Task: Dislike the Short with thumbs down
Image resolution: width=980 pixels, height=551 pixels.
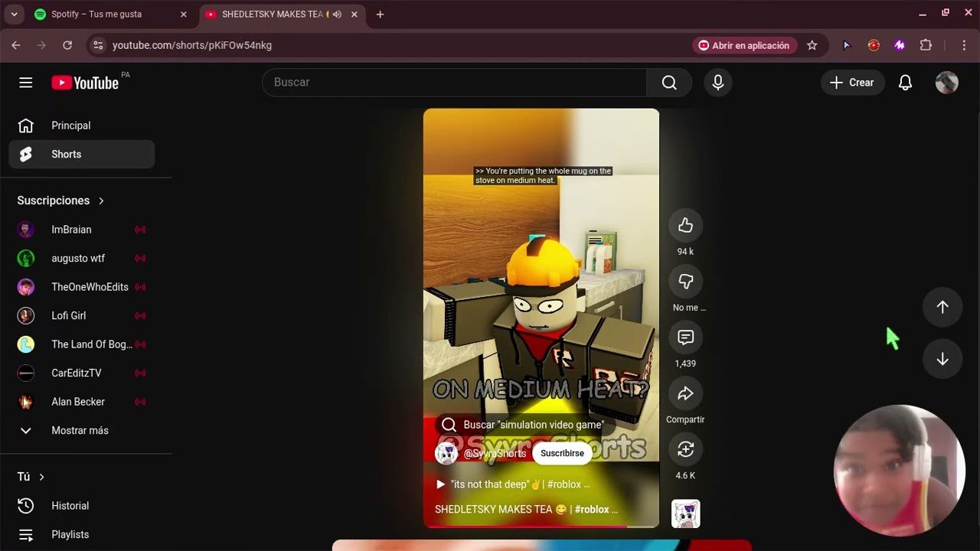Action: coord(685,282)
